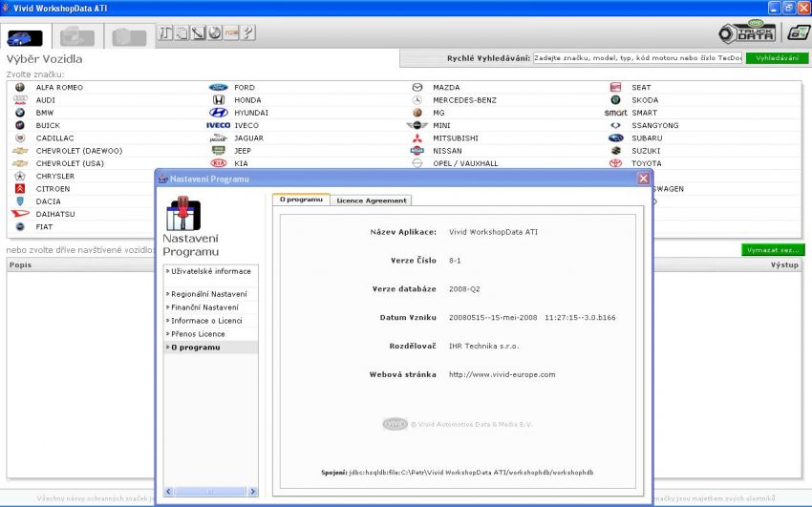This screenshot has width=812, height=507.
Task: Open the Truck Data logo
Action: tap(747, 32)
